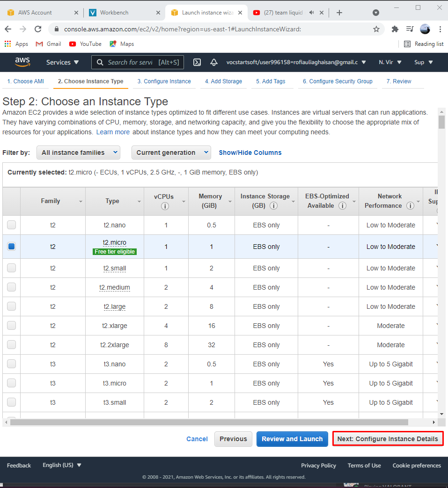Image resolution: width=448 pixels, height=488 pixels.
Task: Select the t2.nano instance checkbox
Action: point(12,225)
